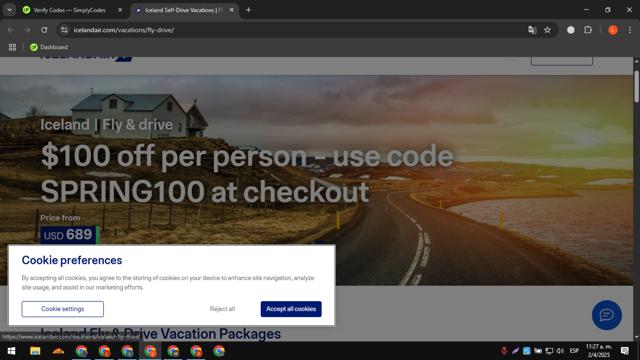Close the Verify Codes tab
The width and height of the screenshot is (640, 360).
tap(120, 10)
